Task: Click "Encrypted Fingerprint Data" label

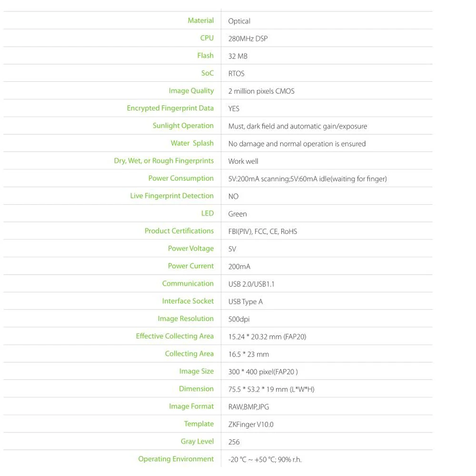Action: click(170, 108)
